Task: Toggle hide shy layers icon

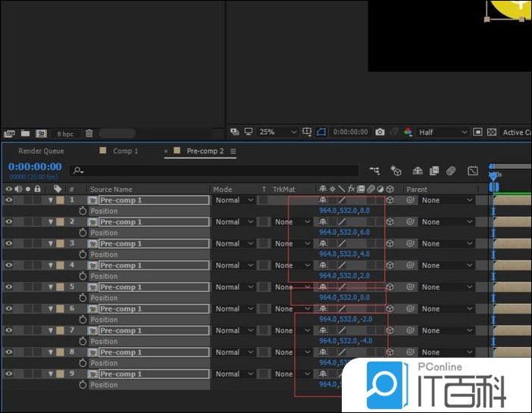Action: click(418, 171)
